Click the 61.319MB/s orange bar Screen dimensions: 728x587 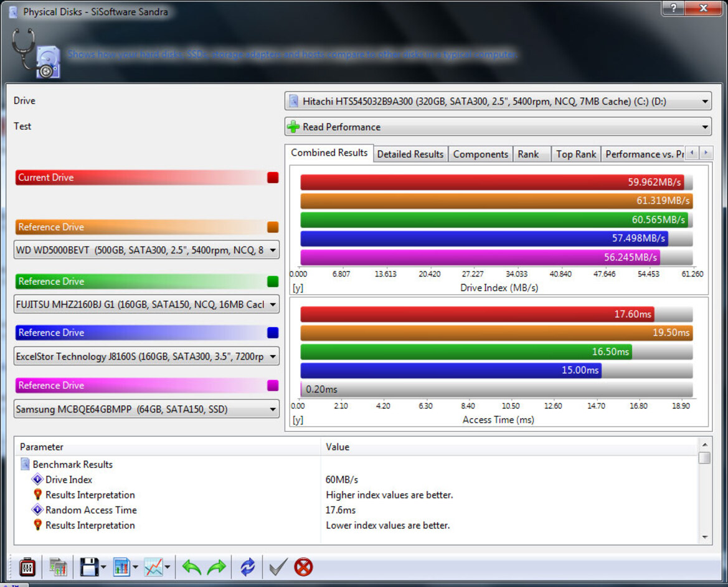coord(496,201)
